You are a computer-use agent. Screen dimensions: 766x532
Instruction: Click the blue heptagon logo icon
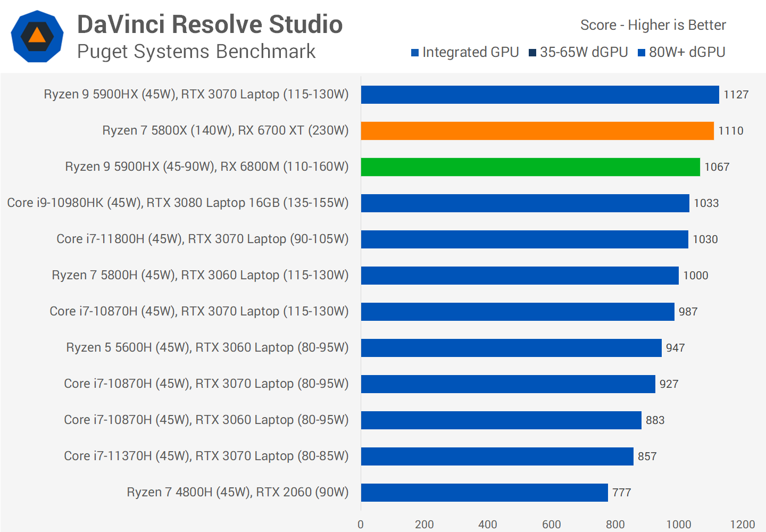[37, 36]
